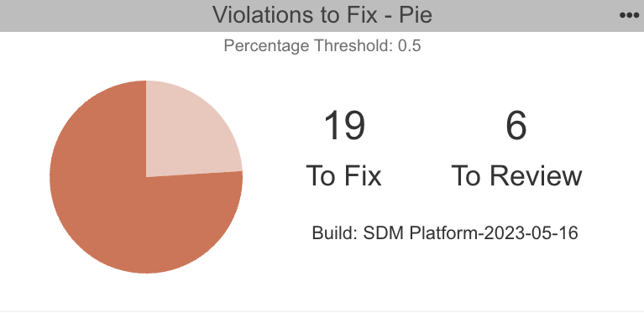The image size is (644, 313).
Task: Click the Build: label text
Action: point(335,233)
